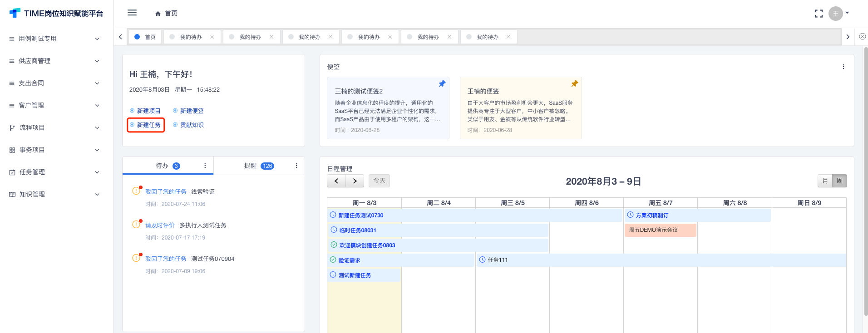The height and width of the screenshot is (333, 868).
Task: Open 驳回了您的任务 线索验证 item
Action: pyautogui.click(x=180, y=192)
